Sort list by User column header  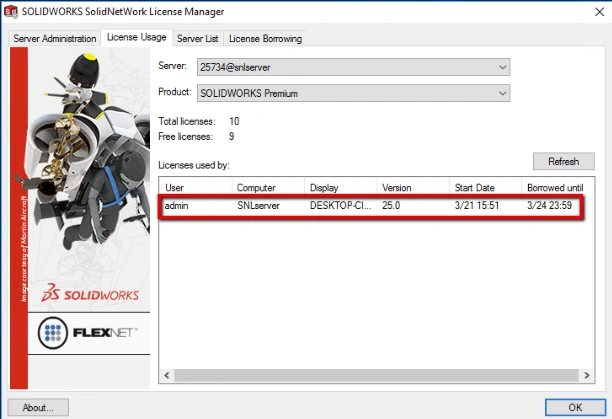pyautogui.click(x=196, y=188)
